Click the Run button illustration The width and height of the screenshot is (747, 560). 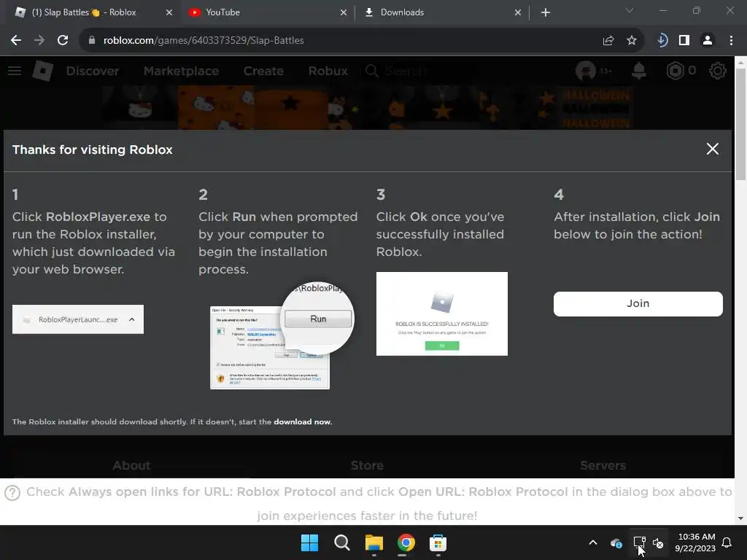coord(318,319)
